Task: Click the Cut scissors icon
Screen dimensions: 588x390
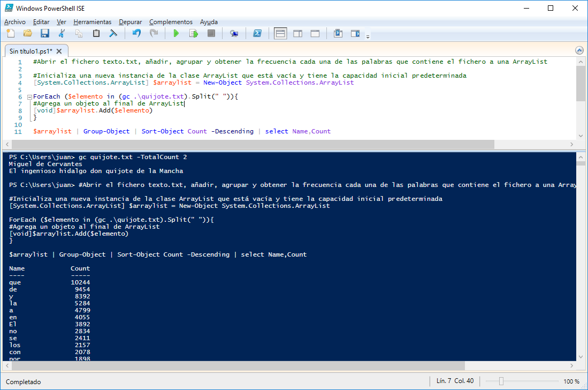Action: [x=62, y=34]
